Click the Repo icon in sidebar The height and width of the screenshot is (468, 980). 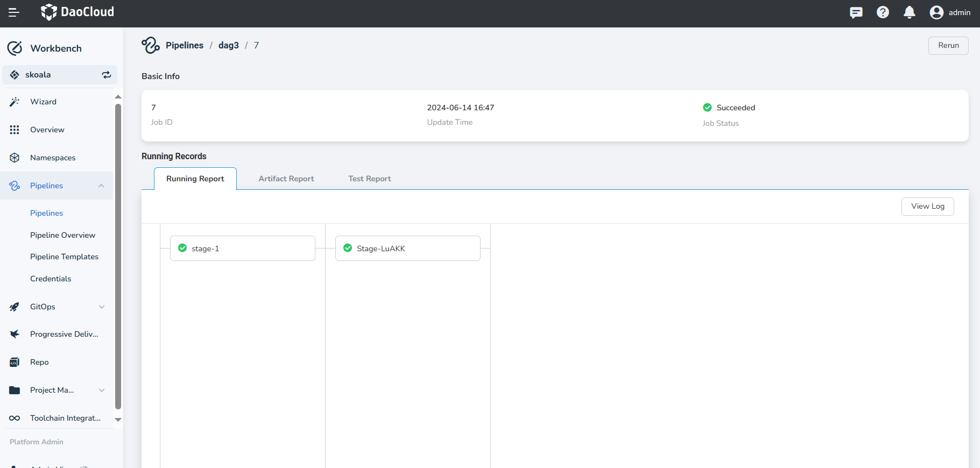(x=15, y=362)
